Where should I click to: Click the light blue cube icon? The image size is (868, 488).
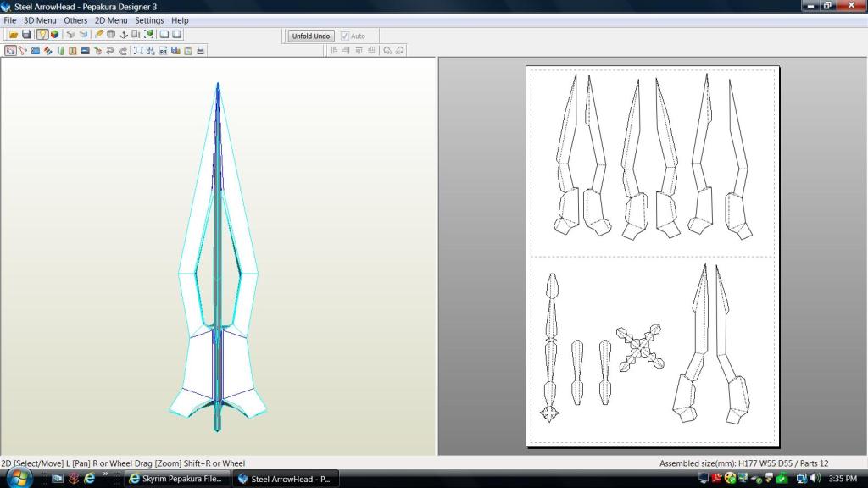click(83, 34)
